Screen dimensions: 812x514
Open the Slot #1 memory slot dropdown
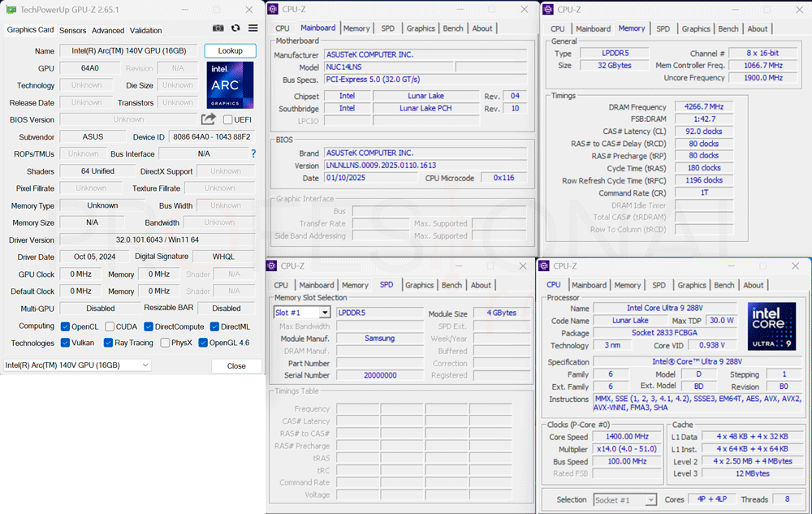(302, 313)
